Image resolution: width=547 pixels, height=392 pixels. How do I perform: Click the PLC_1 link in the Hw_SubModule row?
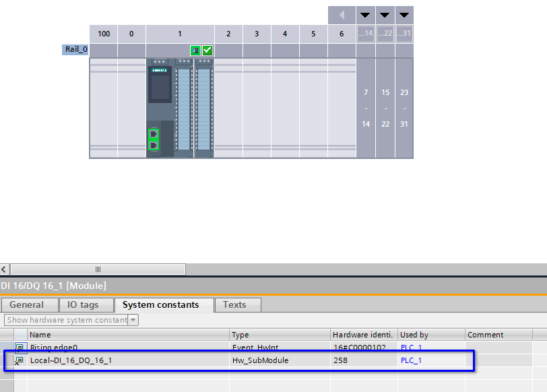(411, 360)
